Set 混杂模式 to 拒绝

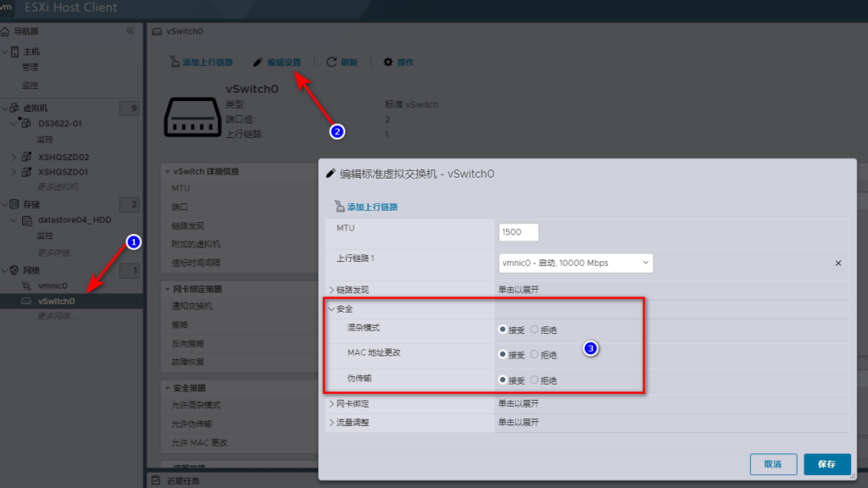534,330
